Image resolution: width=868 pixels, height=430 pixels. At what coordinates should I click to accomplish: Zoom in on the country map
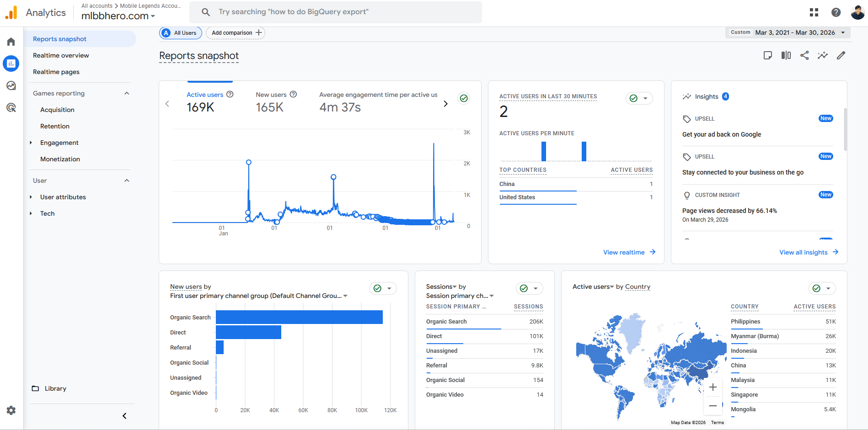coord(713,388)
